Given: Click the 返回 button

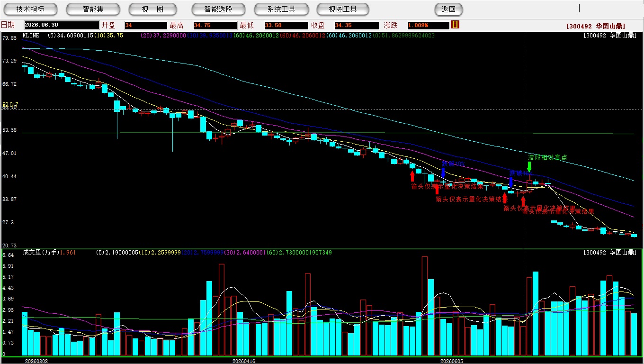Looking at the screenshot, I should click(448, 9).
